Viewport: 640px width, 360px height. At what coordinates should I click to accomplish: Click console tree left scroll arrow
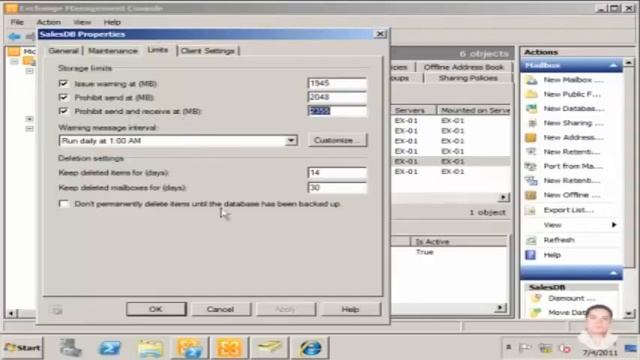(x=11, y=313)
